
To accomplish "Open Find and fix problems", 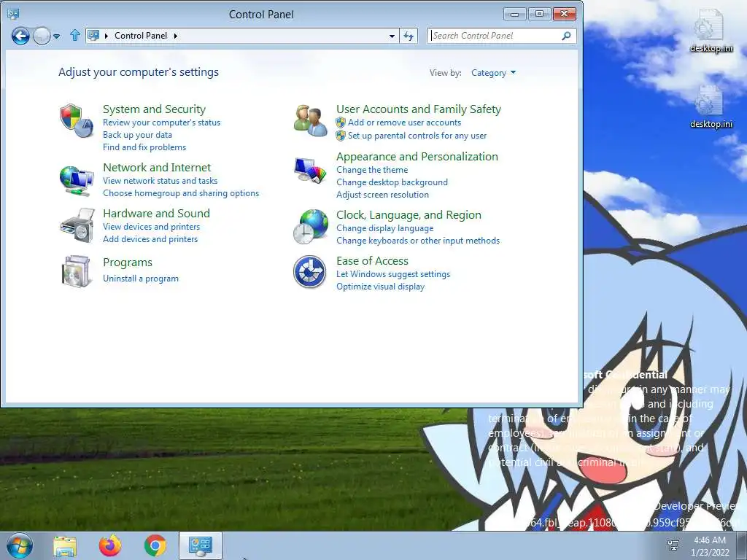I will 144,147.
